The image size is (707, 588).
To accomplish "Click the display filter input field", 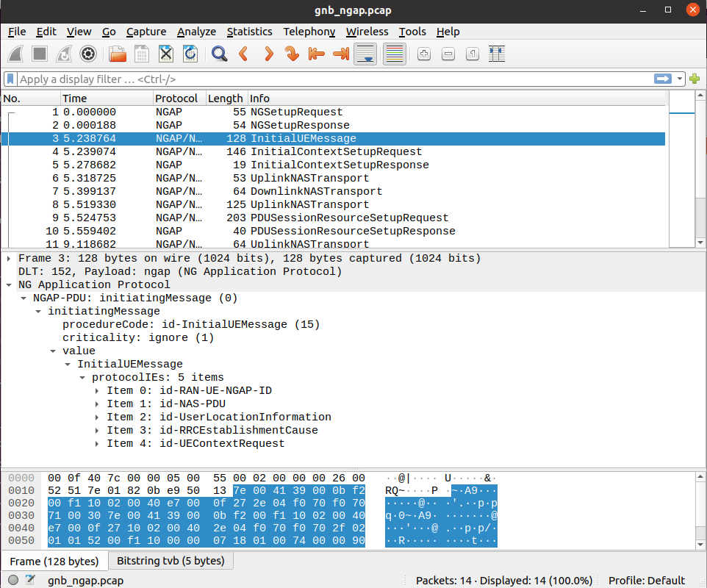I will [331, 79].
